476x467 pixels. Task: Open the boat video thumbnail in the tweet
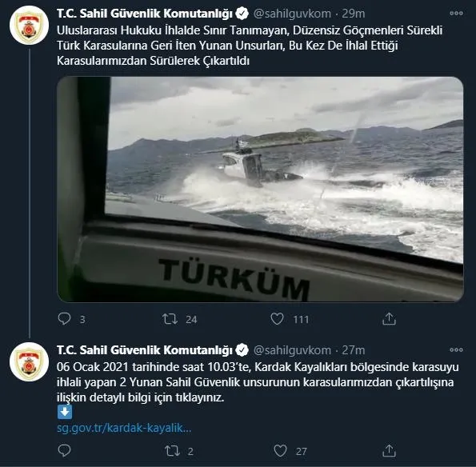(x=260, y=190)
